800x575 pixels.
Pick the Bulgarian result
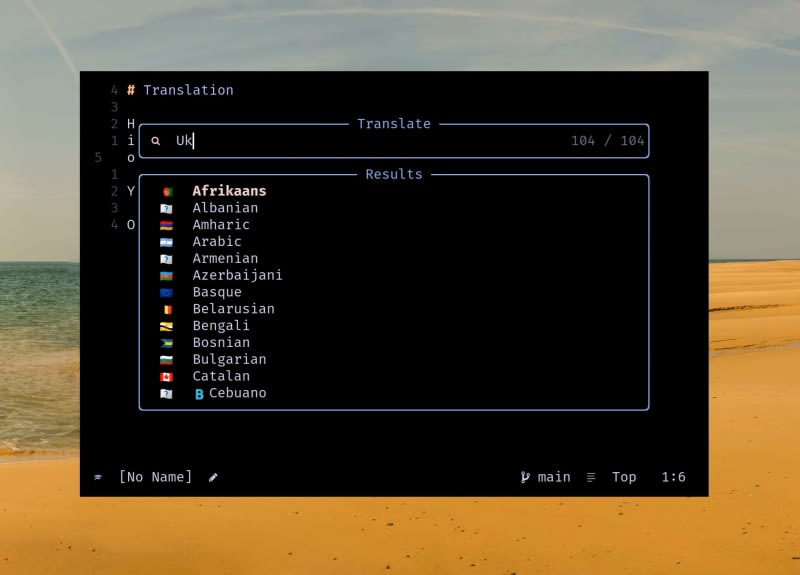[229, 359]
